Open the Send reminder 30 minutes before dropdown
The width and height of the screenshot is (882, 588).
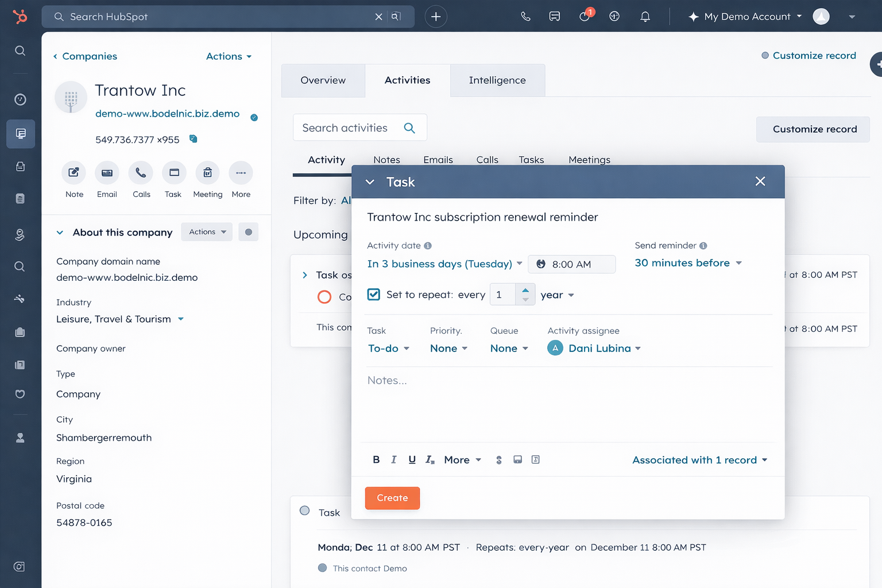click(x=688, y=263)
